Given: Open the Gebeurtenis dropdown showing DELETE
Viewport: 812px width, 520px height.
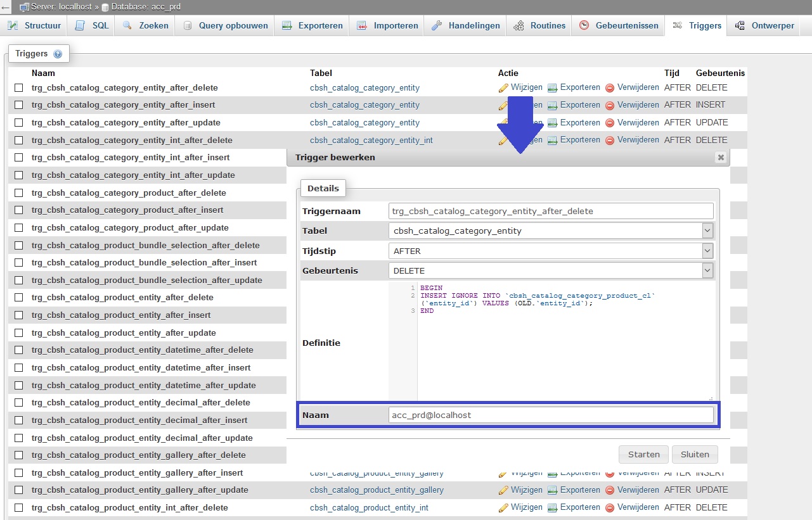Looking at the screenshot, I should [550, 271].
